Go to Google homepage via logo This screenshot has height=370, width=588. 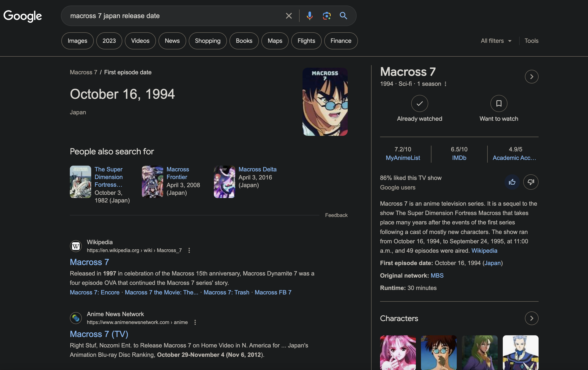23,16
